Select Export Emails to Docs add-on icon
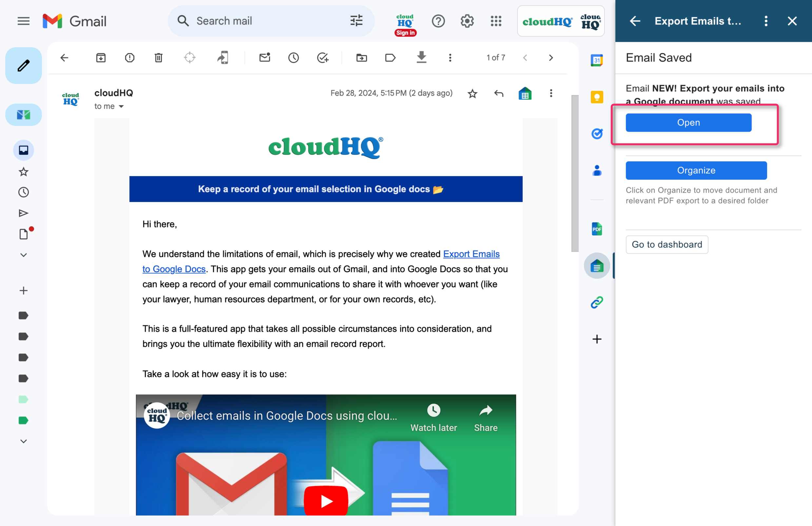The image size is (812, 526). 596,265
